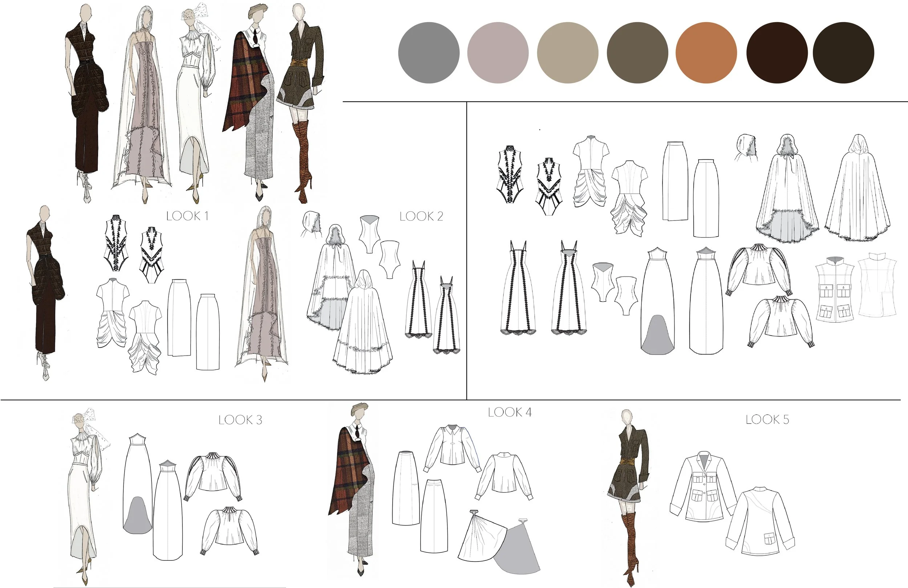The width and height of the screenshot is (908, 588).
Task: Click the gray color swatch circle
Action: pyautogui.click(x=429, y=53)
